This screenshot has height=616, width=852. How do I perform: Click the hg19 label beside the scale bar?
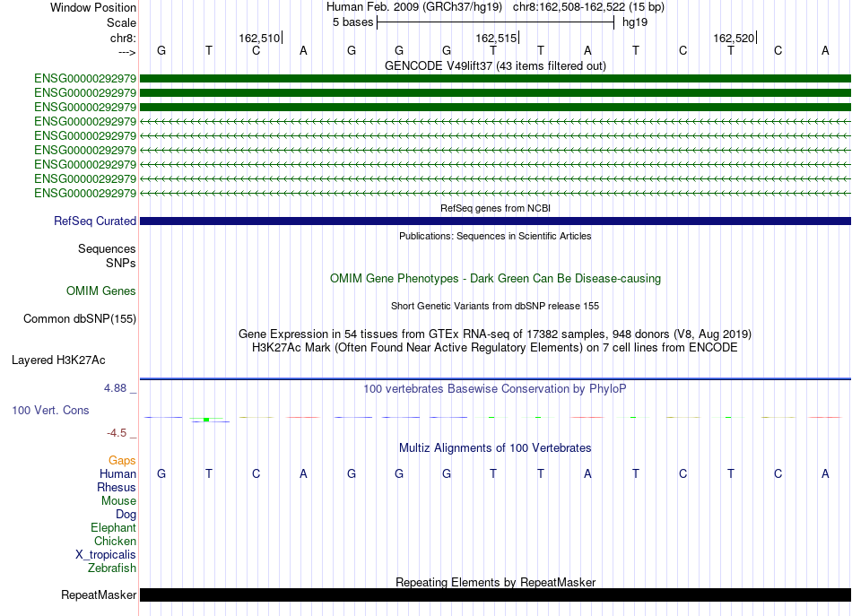coord(635,22)
